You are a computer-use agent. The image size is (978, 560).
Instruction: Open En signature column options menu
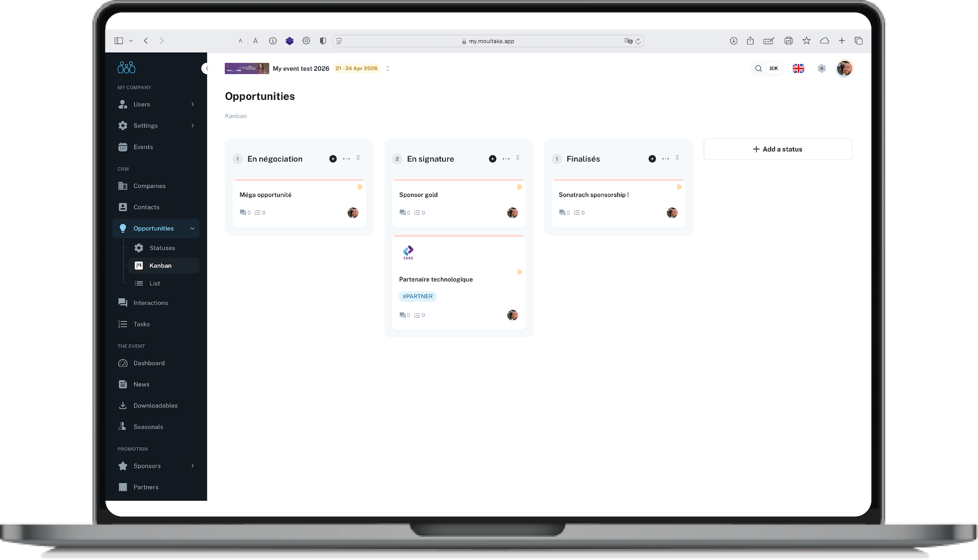(506, 159)
